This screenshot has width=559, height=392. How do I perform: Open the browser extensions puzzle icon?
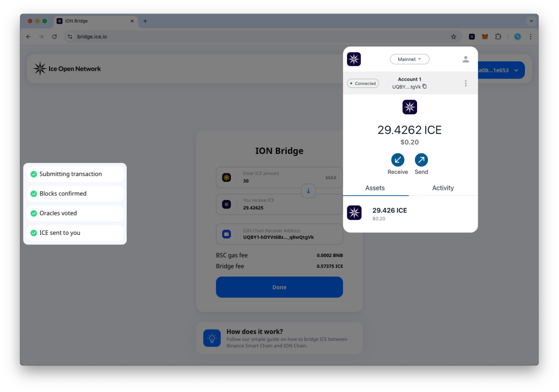click(x=498, y=36)
